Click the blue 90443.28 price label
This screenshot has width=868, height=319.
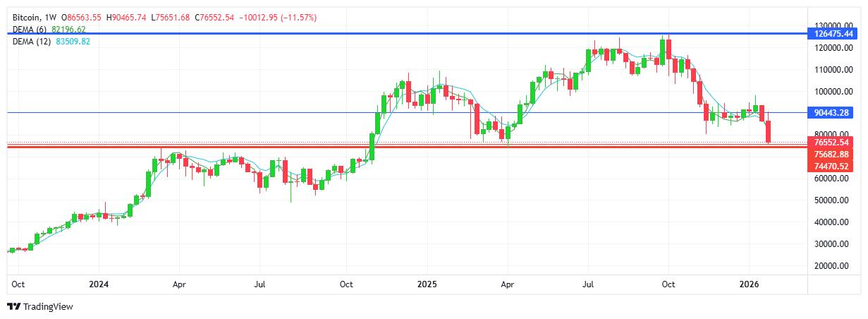coord(833,113)
